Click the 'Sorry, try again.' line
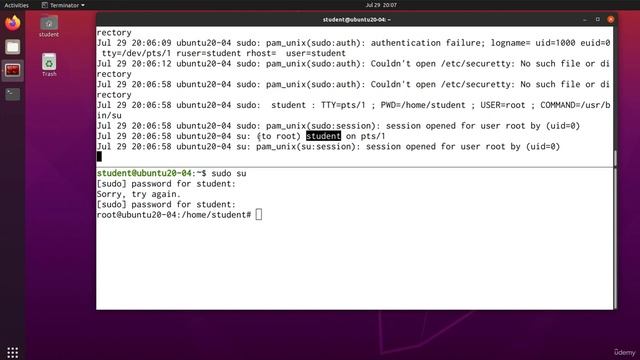 138,194
